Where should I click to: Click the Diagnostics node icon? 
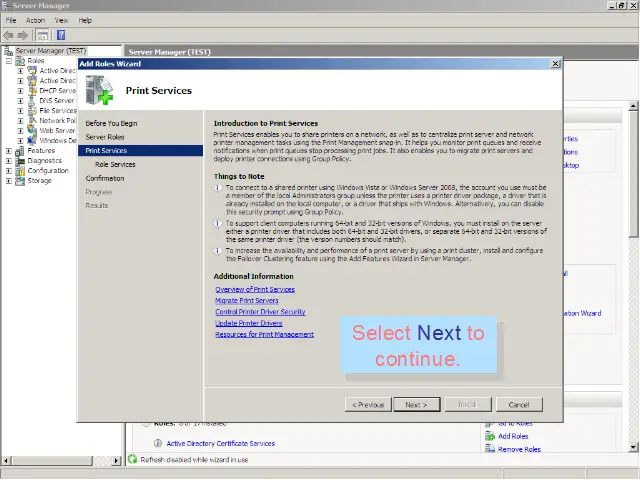click(x=20, y=160)
